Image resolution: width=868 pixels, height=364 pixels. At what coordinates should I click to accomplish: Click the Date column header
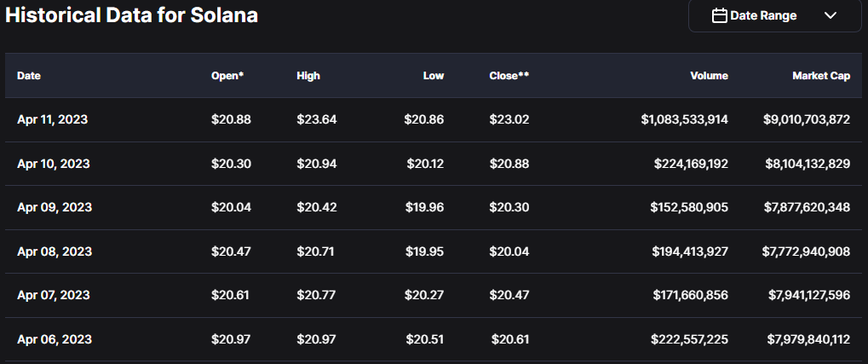click(29, 76)
